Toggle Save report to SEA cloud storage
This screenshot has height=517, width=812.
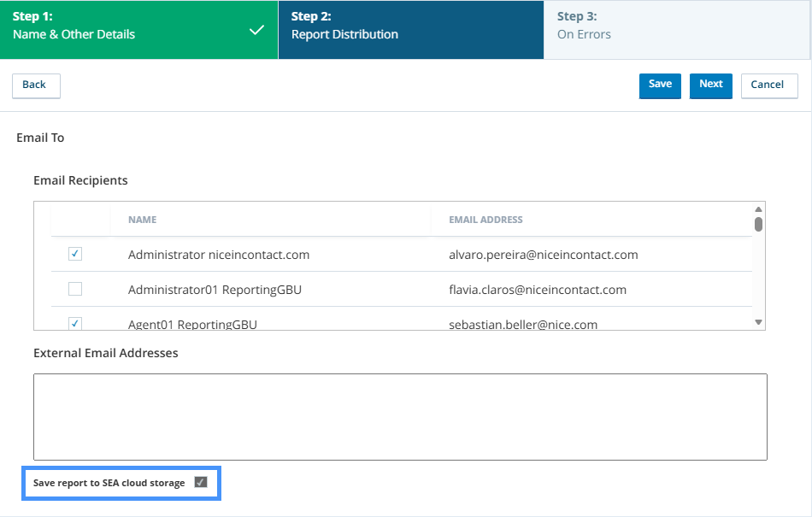click(201, 482)
